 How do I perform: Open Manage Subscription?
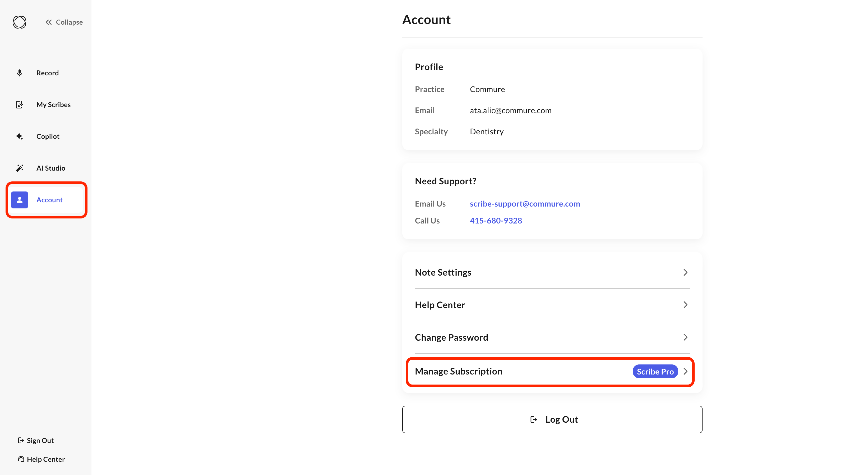pos(552,372)
